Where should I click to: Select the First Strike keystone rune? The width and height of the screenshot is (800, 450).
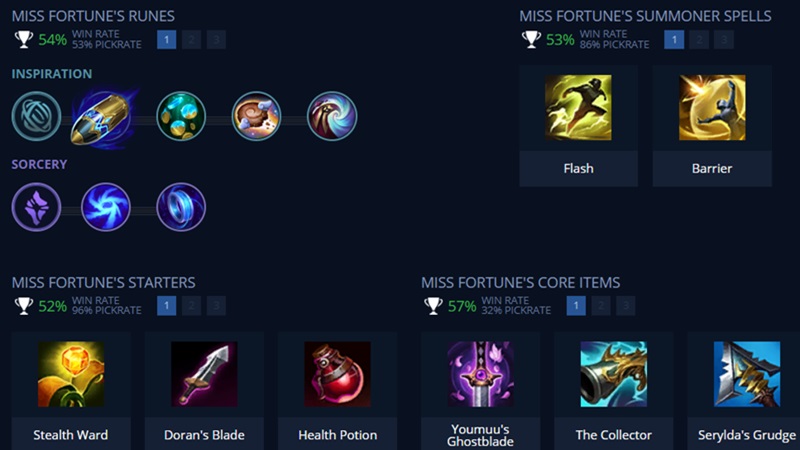tap(105, 118)
